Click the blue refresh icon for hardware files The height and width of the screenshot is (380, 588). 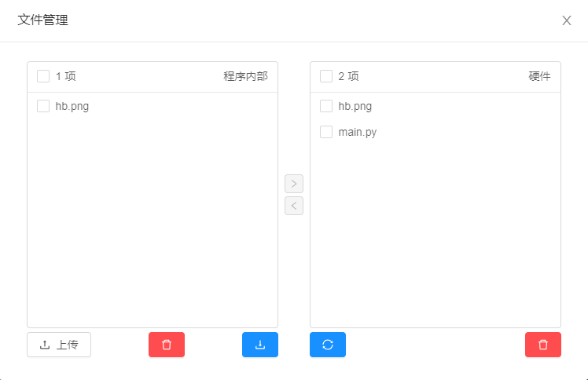click(x=328, y=345)
